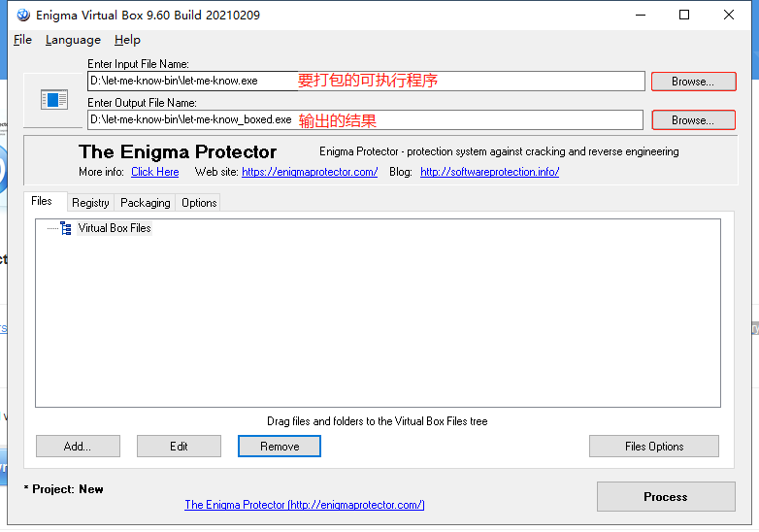Click the Add... button
The height and width of the screenshot is (532, 759).
click(x=78, y=446)
